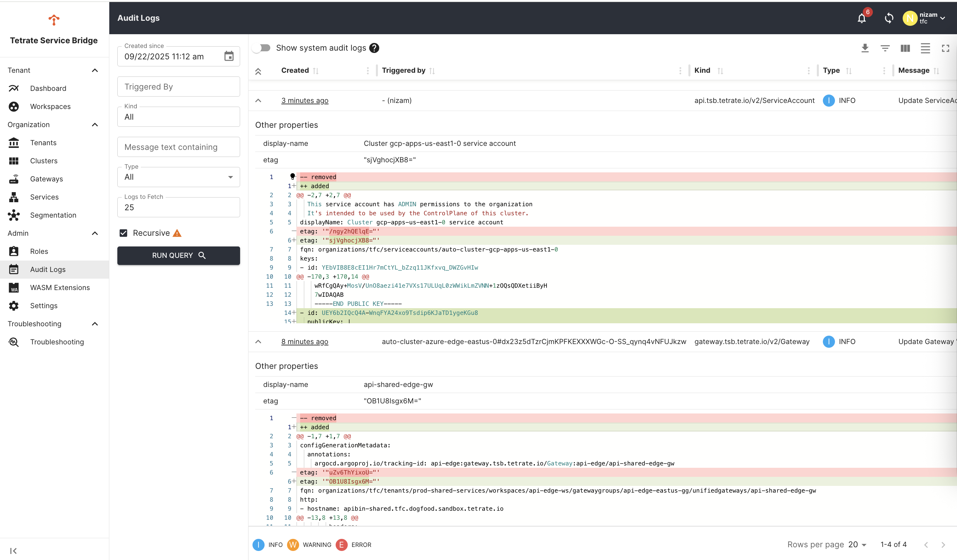This screenshot has height=560, width=957.
Task: Open the Type filter dropdown
Action: point(178,177)
